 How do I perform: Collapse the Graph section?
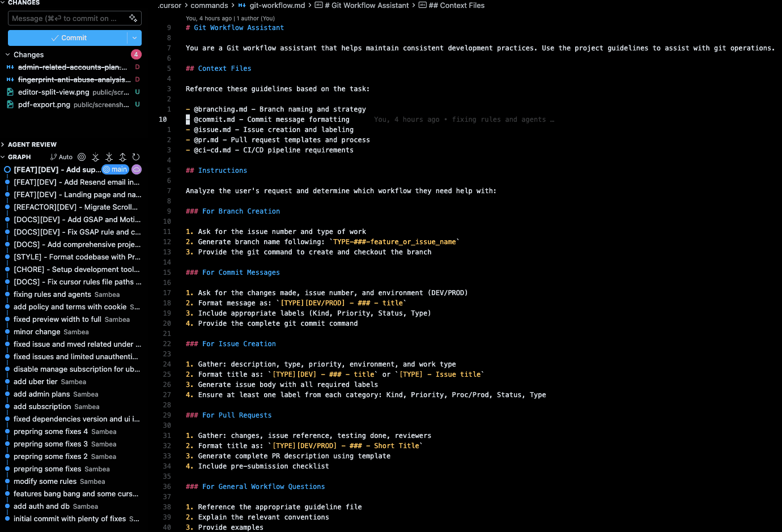point(3,157)
